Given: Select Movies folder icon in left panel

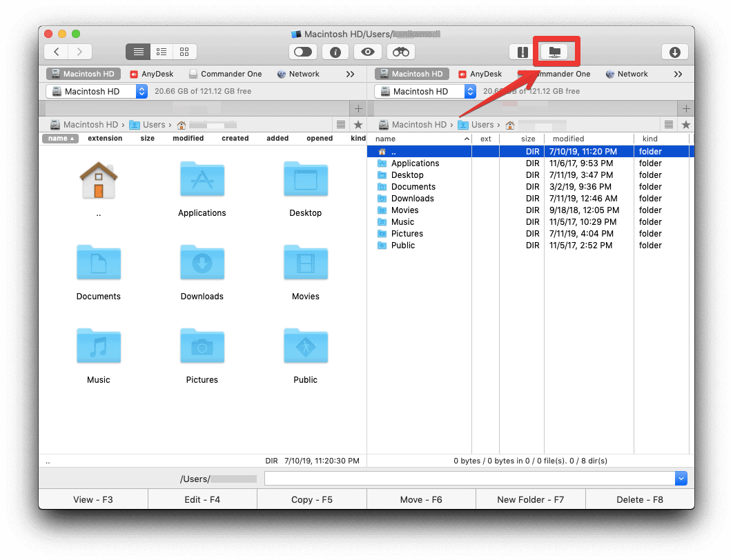Looking at the screenshot, I should point(306,263).
